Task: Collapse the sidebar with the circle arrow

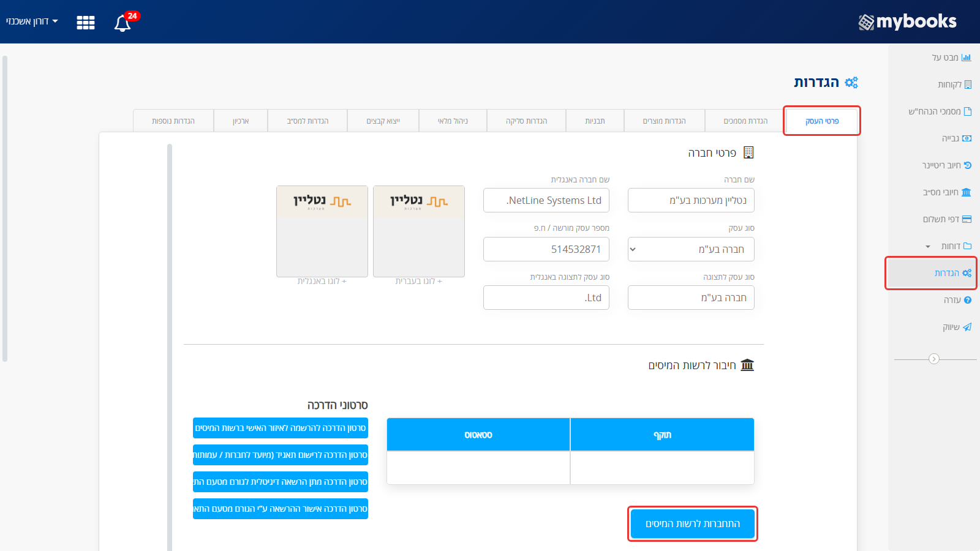Action: [x=934, y=359]
